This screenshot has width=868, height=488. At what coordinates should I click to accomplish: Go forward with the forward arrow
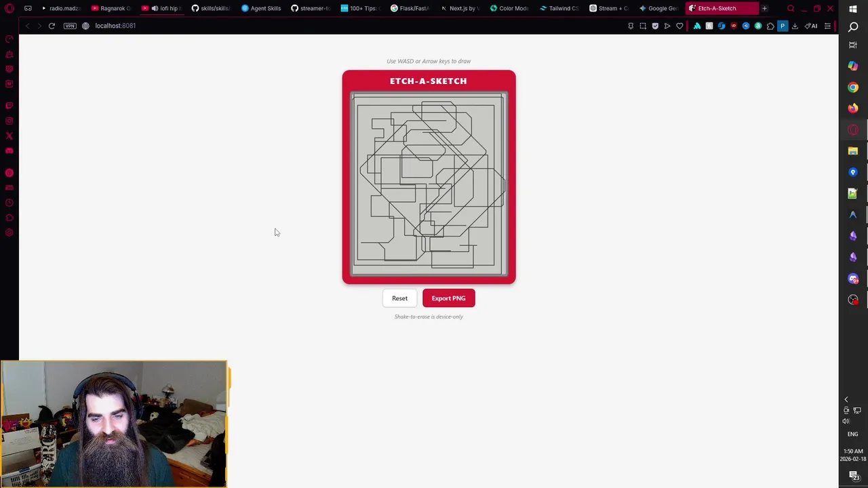tap(39, 26)
